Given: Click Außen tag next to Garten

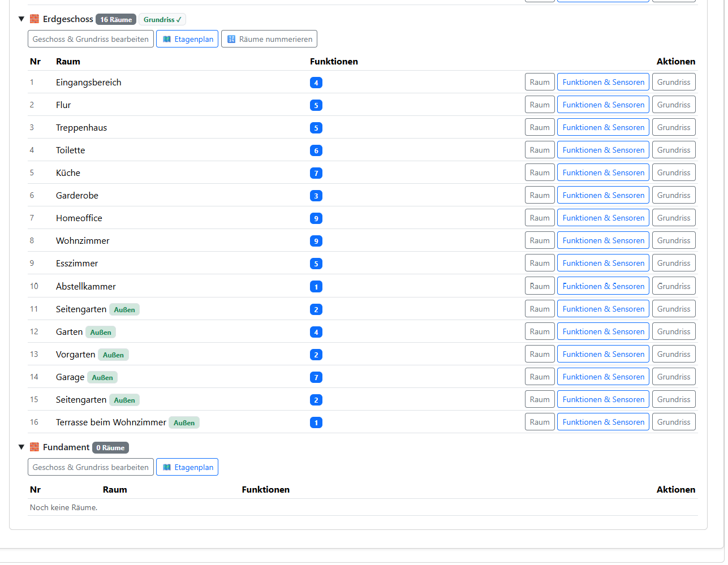Looking at the screenshot, I should [101, 332].
